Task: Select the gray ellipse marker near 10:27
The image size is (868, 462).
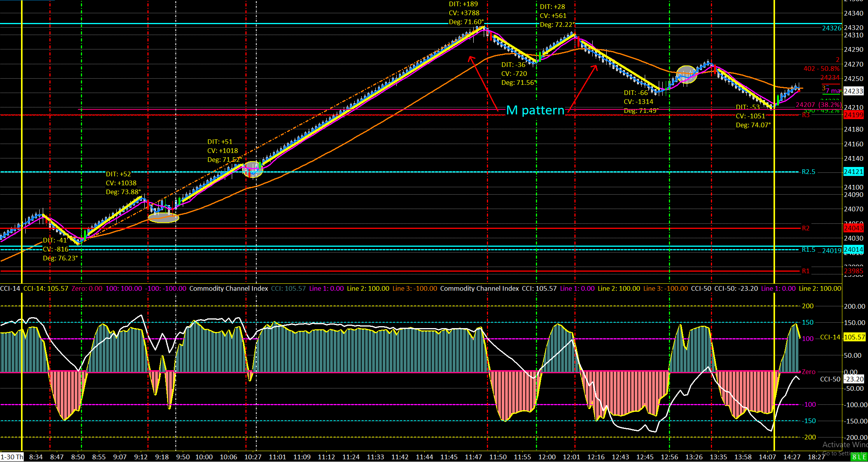Action: [x=253, y=170]
